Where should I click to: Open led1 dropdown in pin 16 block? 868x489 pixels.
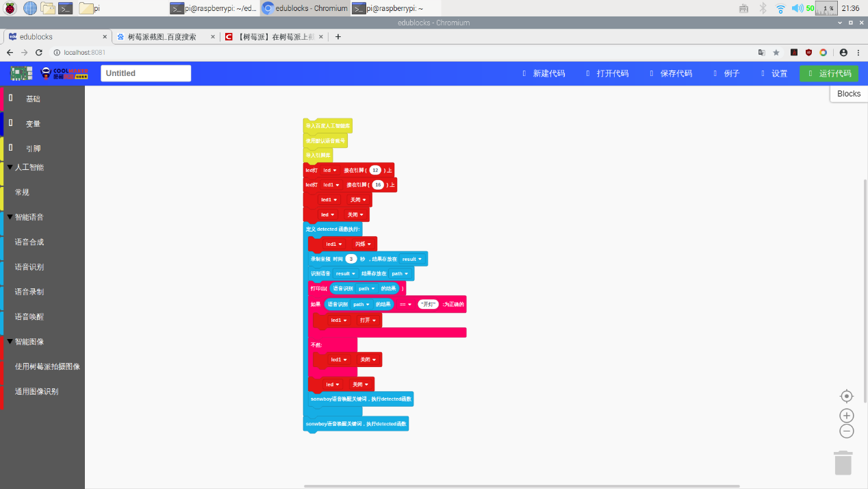(331, 185)
